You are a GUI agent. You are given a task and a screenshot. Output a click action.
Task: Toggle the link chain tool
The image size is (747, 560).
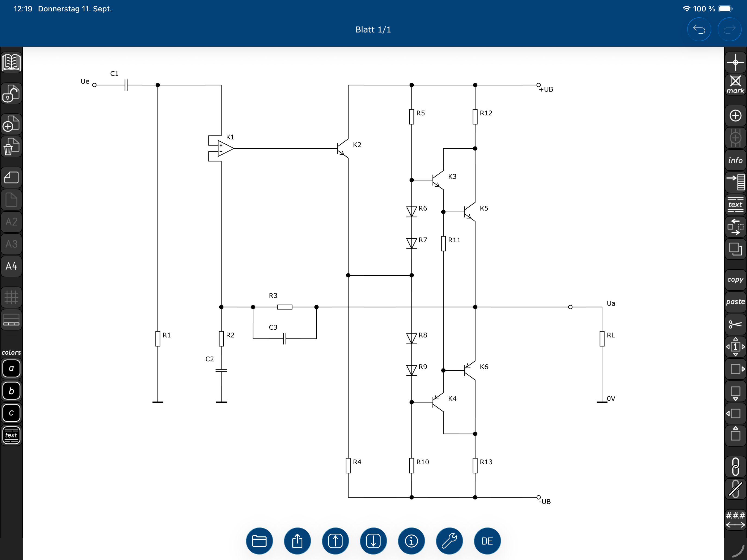(x=735, y=466)
